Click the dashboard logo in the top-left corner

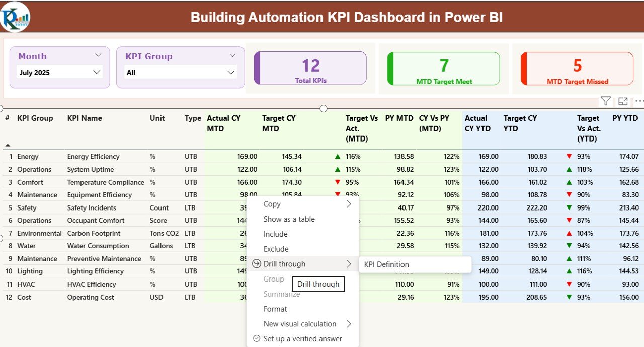[x=15, y=16]
